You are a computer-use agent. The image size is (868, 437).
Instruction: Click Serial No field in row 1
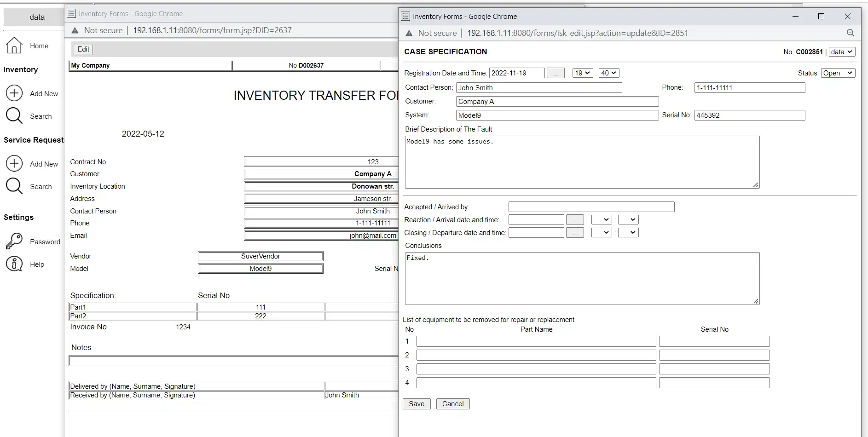click(714, 341)
